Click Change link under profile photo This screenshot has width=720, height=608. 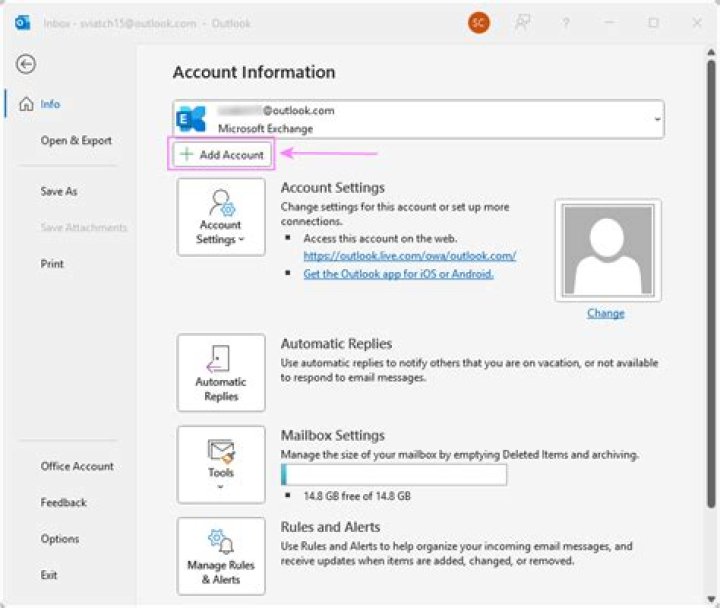605,313
